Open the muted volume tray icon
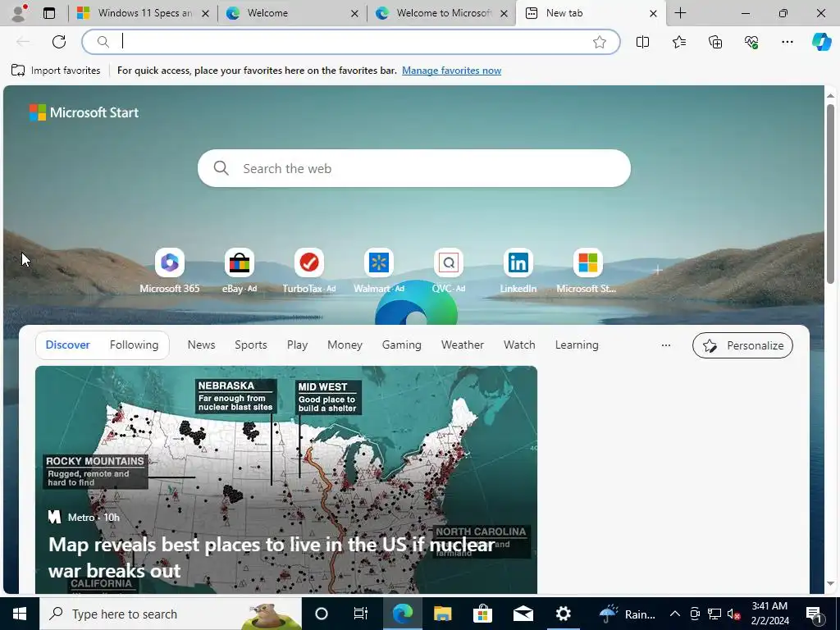 [734, 614]
